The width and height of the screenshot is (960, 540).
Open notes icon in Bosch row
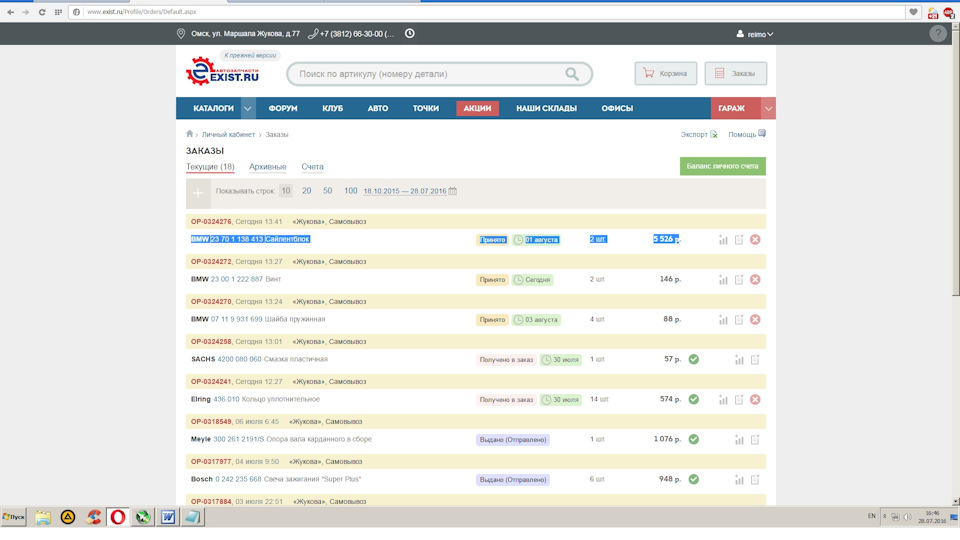click(755, 479)
